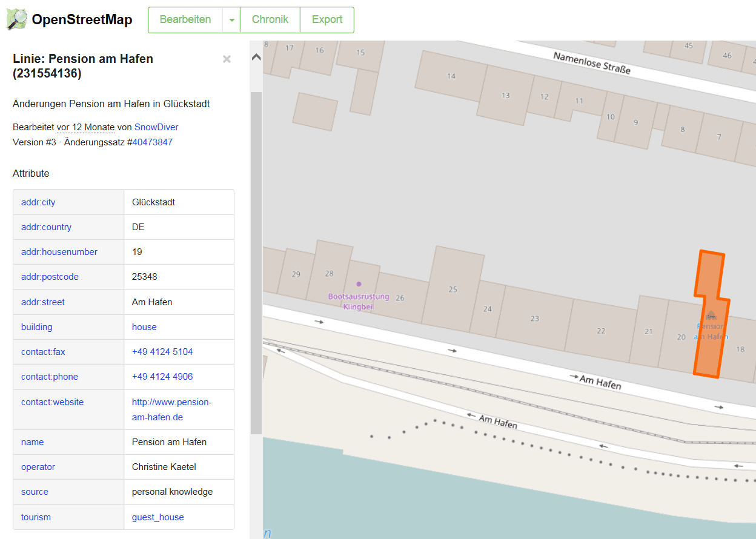This screenshot has width=756, height=539.
Task: Click the Pension am Hafen guest house map icon
Action: [711, 315]
